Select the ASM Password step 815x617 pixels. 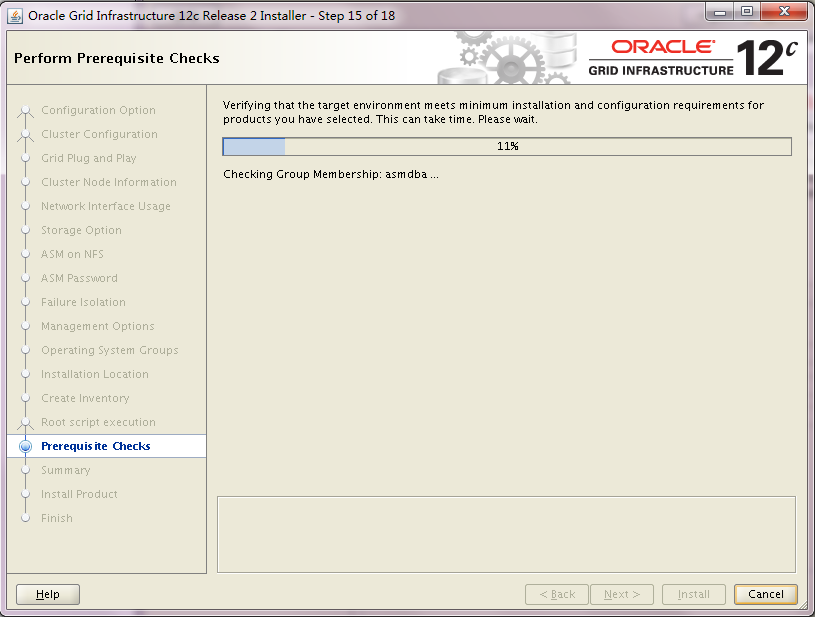click(x=79, y=278)
